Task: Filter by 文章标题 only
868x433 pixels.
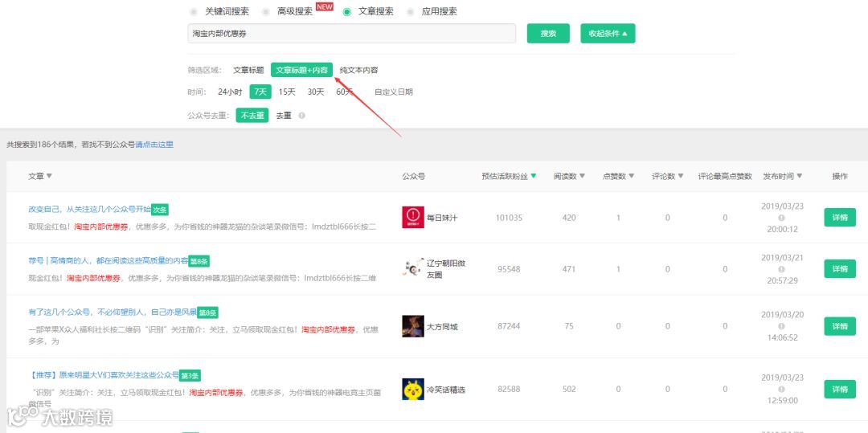Action: pyautogui.click(x=248, y=70)
